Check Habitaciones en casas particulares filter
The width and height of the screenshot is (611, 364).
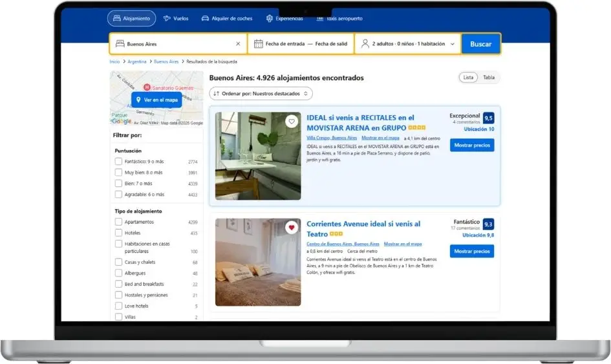click(x=118, y=244)
